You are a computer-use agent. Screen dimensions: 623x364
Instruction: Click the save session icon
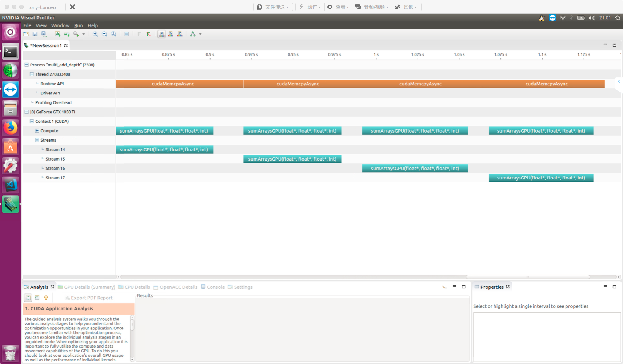[35, 34]
